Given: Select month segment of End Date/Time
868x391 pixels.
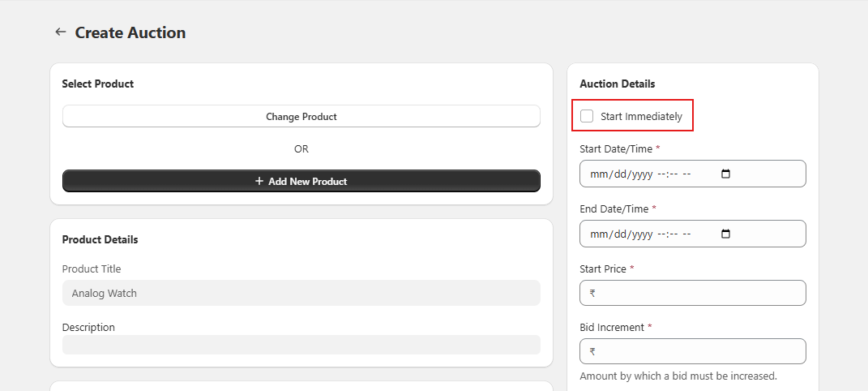Looking at the screenshot, I should [598, 234].
